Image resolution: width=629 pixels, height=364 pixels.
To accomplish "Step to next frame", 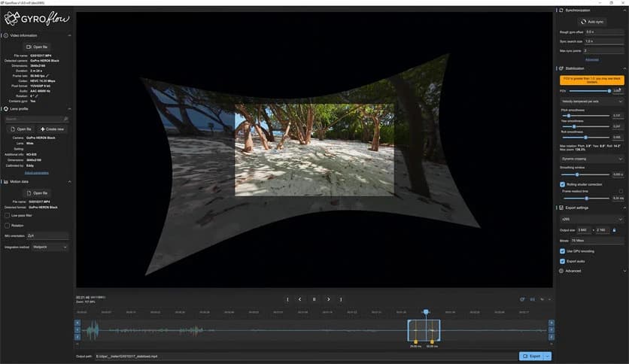I will click(328, 299).
